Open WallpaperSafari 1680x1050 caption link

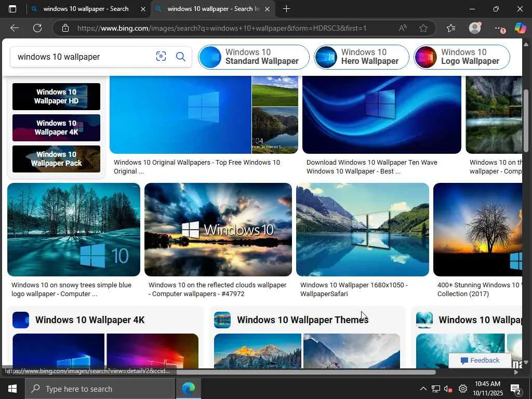(354, 289)
